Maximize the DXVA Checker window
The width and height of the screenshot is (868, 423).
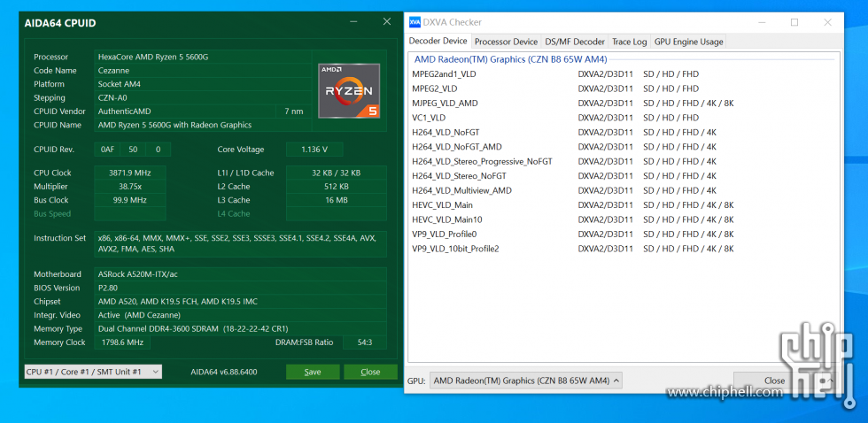click(794, 22)
